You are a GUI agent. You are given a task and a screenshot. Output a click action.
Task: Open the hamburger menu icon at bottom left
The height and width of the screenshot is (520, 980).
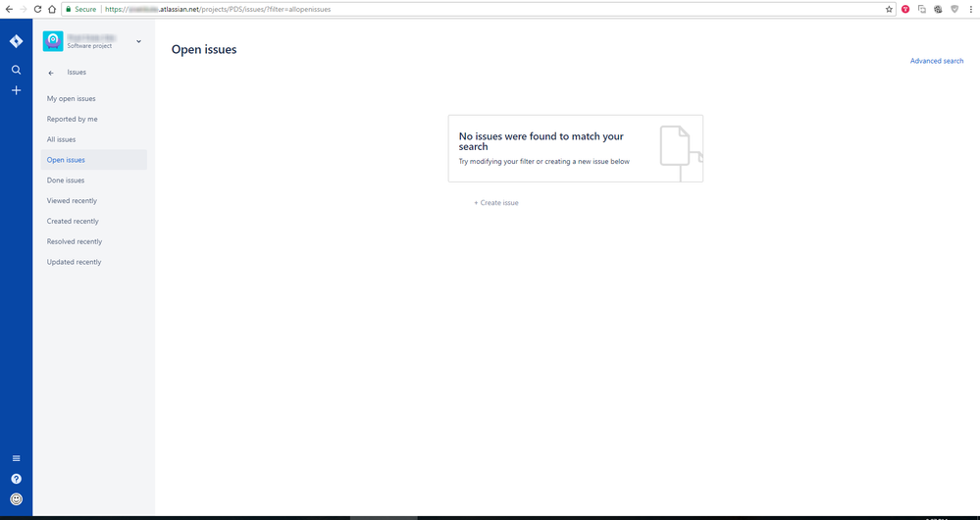point(17,458)
